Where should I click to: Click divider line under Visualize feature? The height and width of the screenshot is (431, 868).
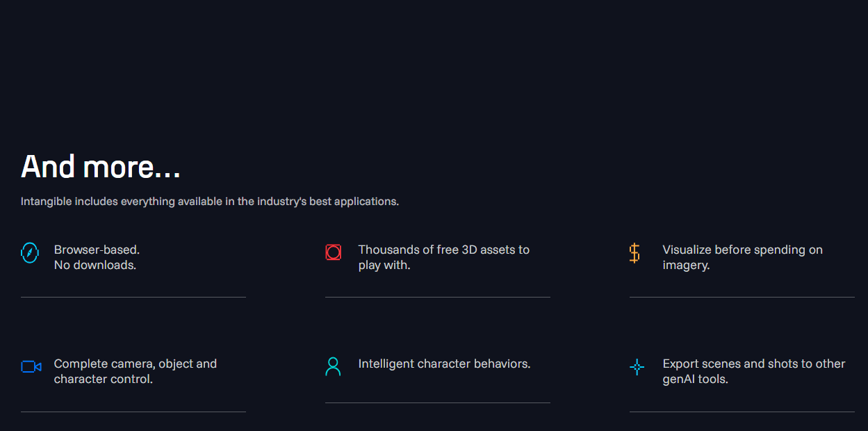(742, 297)
